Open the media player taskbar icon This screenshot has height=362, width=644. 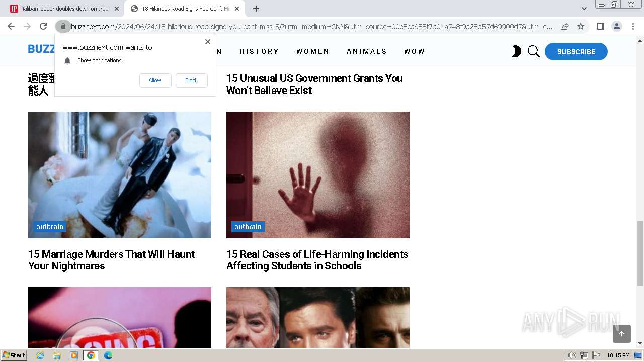[74, 355]
